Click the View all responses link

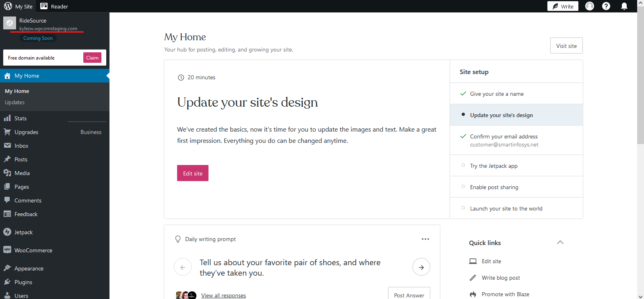pos(223,295)
